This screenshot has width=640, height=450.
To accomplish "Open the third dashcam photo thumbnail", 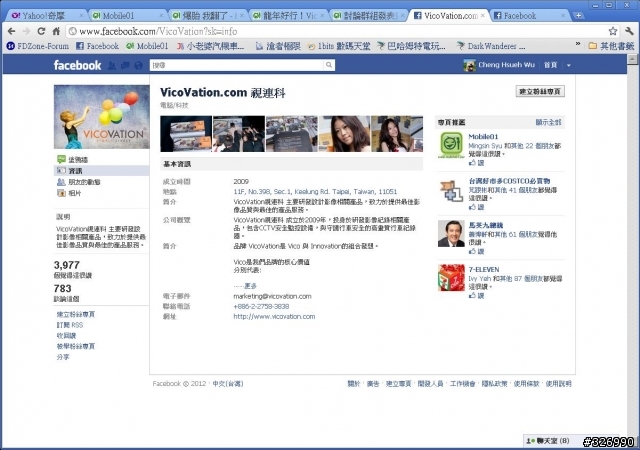I will tap(291, 134).
